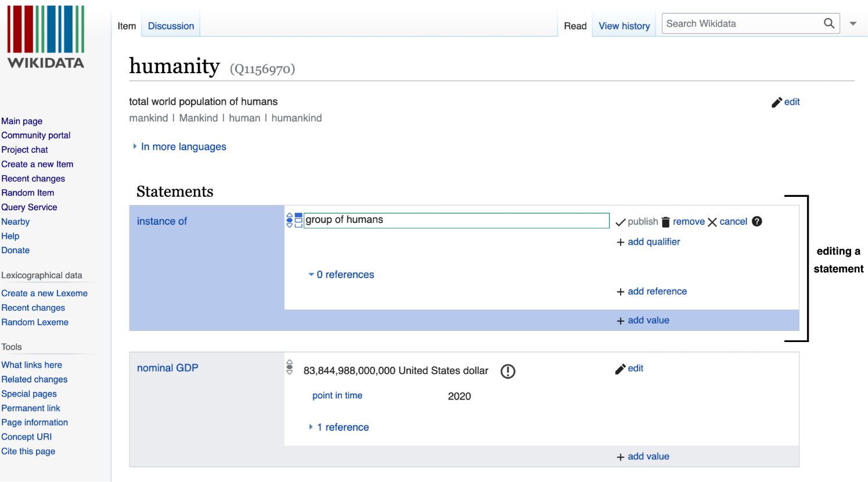Image resolution: width=868 pixels, height=482 pixels.
Task: Click add qualifier link
Action: [x=653, y=242]
